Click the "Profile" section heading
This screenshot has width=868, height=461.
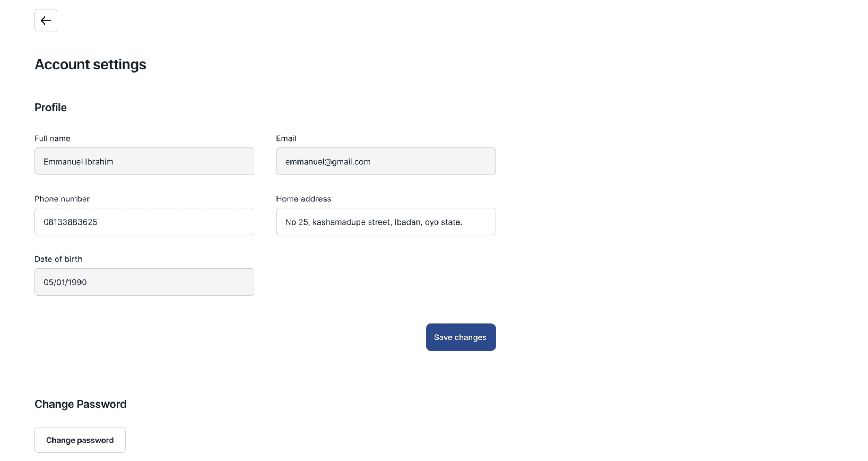coord(50,108)
